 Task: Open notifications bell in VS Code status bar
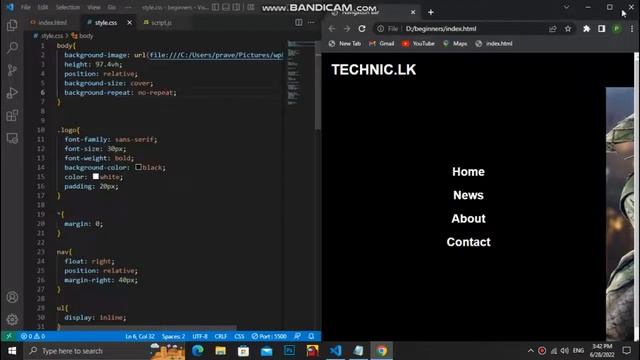(x=311, y=336)
